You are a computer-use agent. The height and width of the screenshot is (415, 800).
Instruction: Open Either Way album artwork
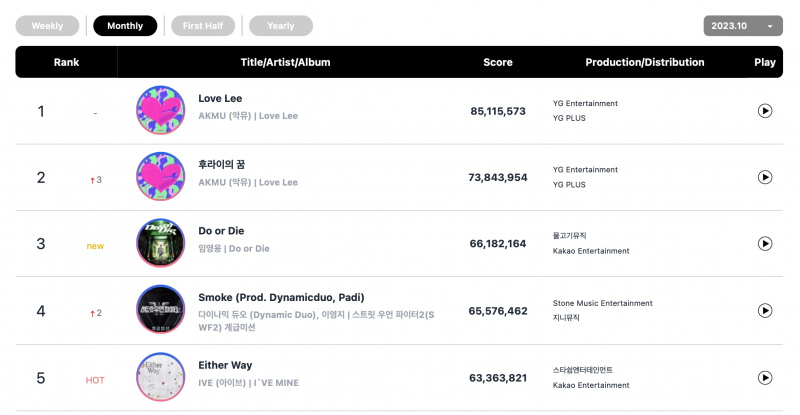pyautogui.click(x=160, y=377)
